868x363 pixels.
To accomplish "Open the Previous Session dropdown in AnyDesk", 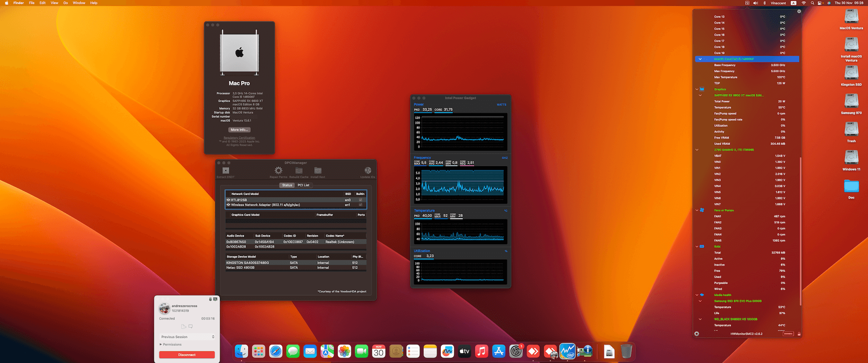I will [x=187, y=337].
